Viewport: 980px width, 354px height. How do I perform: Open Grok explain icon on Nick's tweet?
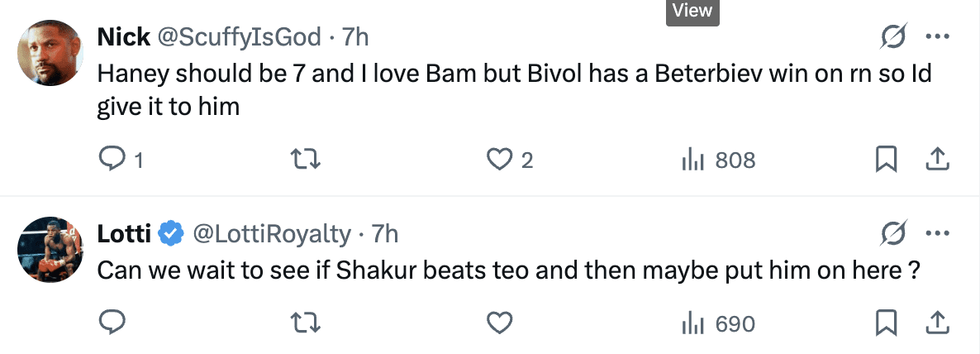tap(894, 36)
